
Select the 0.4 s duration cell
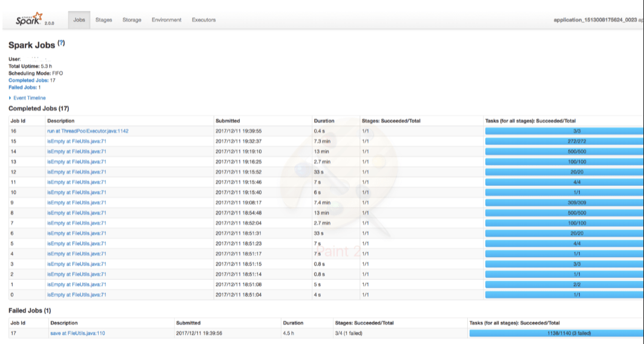point(320,131)
